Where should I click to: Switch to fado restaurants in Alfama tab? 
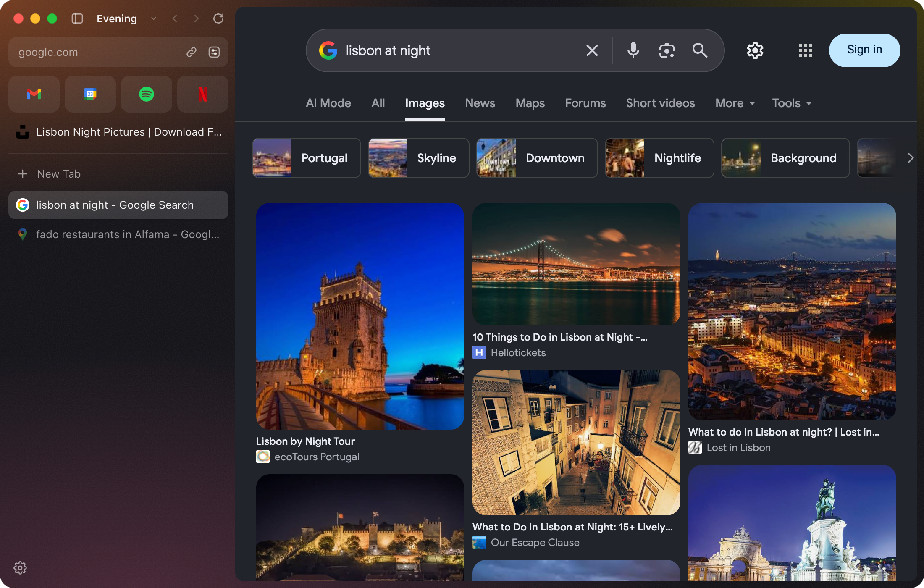(x=118, y=234)
